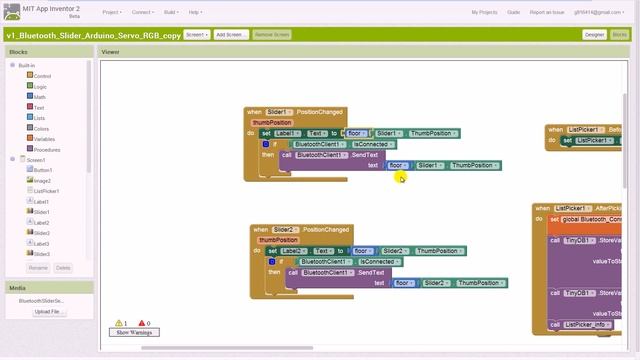The width and height of the screenshot is (640, 360).
Task: Open Label1 dropdown in set block
Action: pos(287,133)
